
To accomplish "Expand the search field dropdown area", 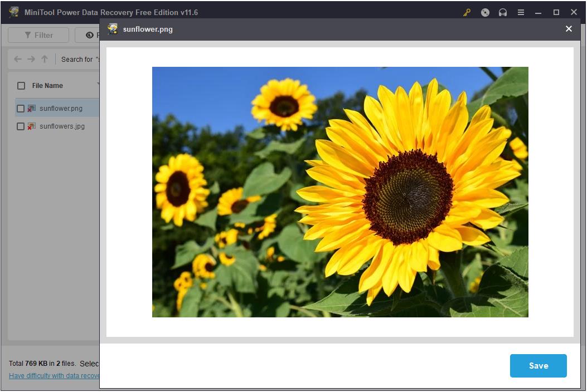I will [x=78, y=59].
